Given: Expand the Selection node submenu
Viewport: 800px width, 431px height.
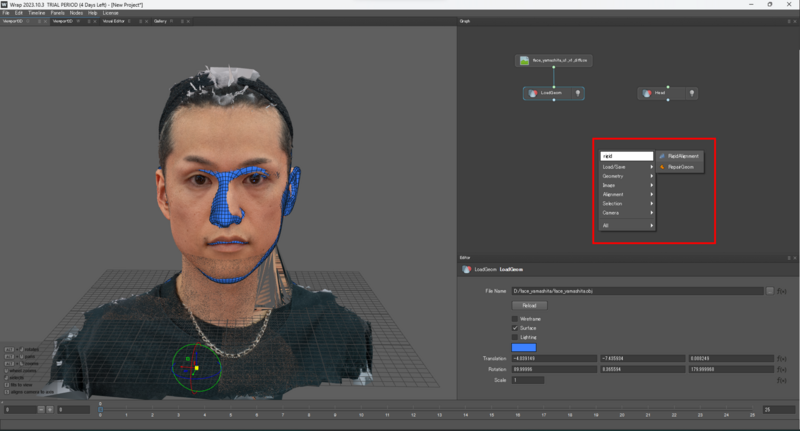Looking at the screenshot, I should (x=628, y=204).
